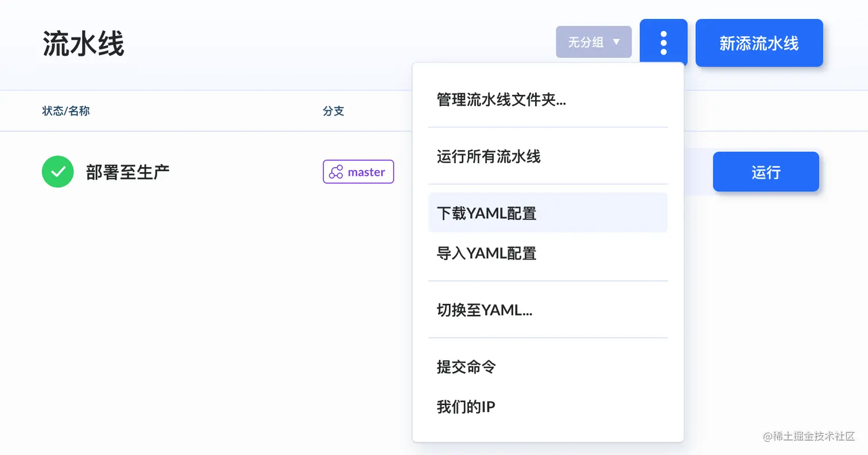Choose 导入YAML配置 from the menu

pyautogui.click(x=548, y=253)
